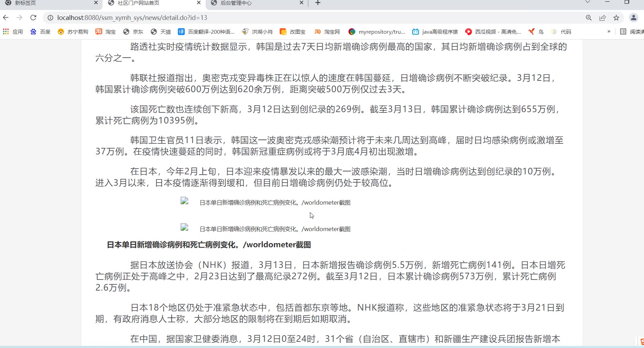
Task: Open the tab search dropdown arrow
Action: (588, 2)
